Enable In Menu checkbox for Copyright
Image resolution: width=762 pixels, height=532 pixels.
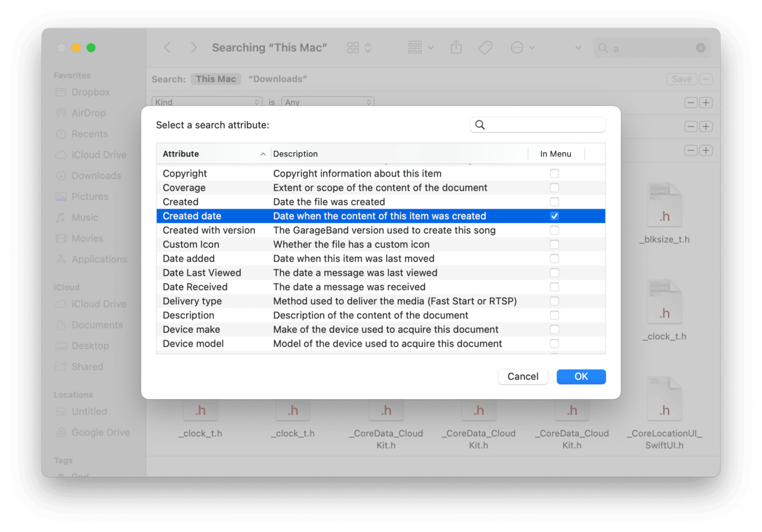click(554, 174)
